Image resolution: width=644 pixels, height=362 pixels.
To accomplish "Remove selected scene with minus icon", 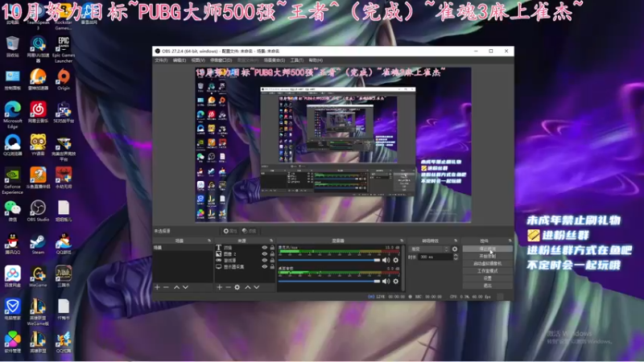I will [166, 287].
